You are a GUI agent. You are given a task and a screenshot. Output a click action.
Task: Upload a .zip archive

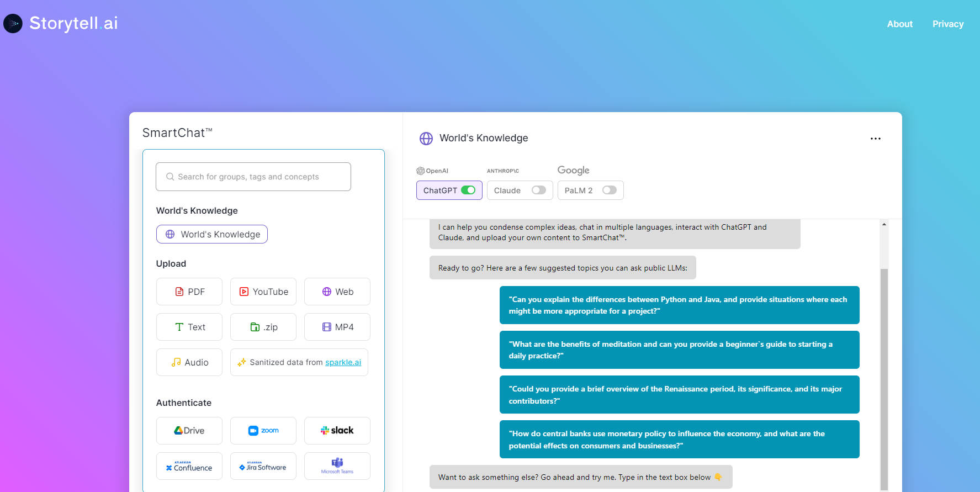[x=263, y=327]
